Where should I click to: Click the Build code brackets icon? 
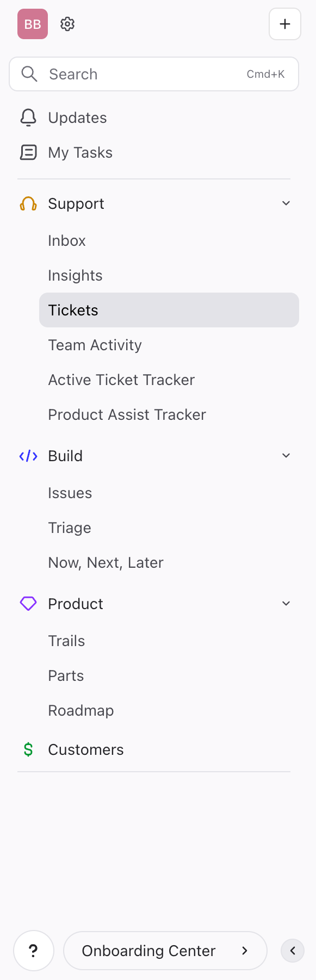[28, 456]
